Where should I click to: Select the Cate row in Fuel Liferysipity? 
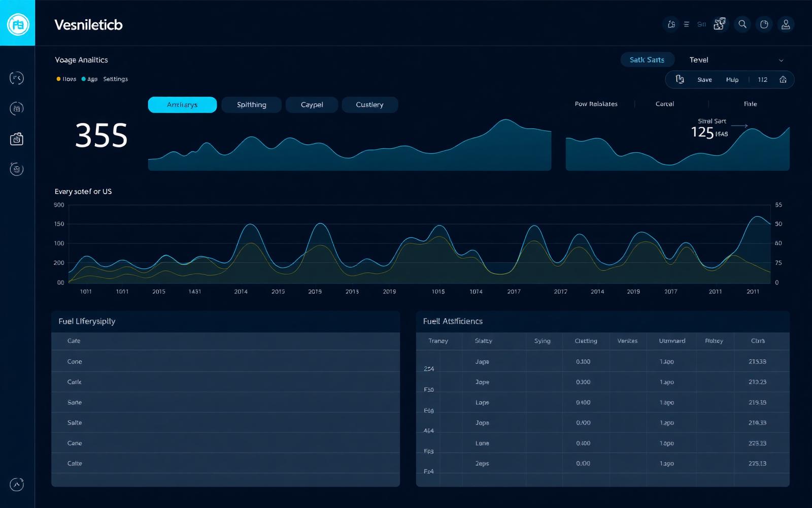coord(225,341)
